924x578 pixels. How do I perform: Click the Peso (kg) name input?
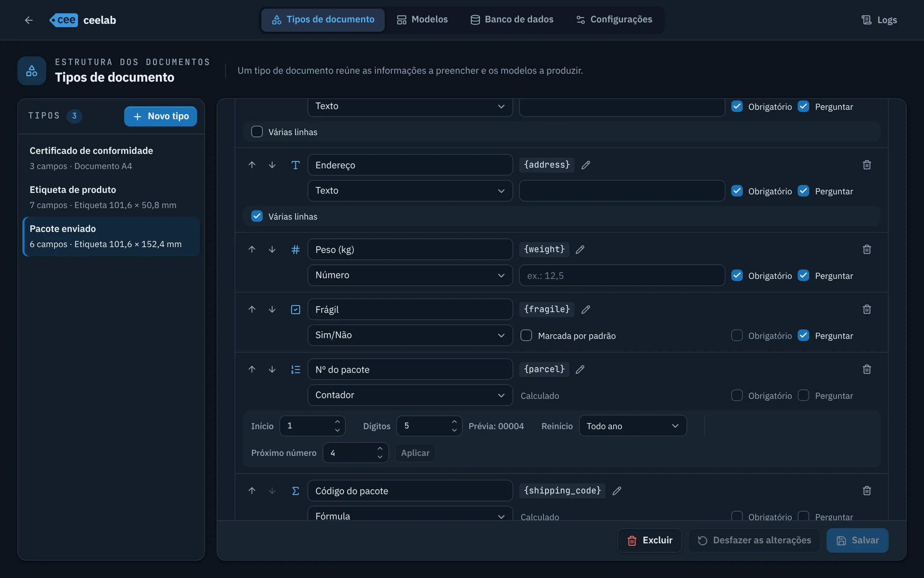[410, 249]
